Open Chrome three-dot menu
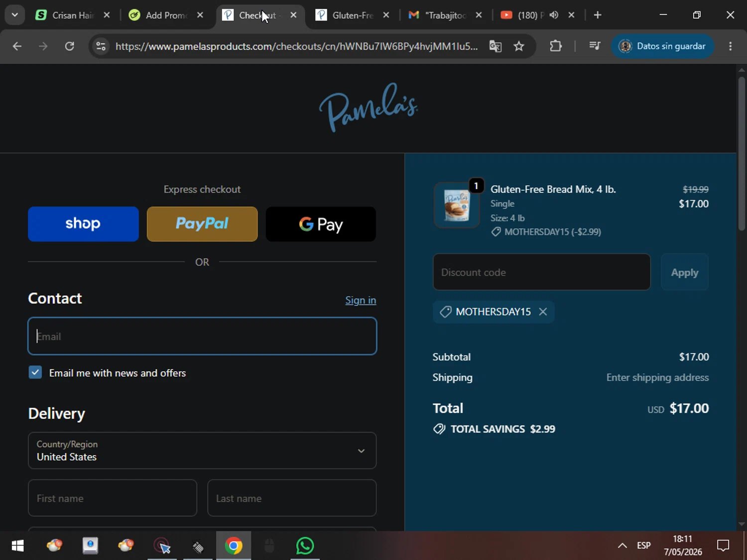747x560 pixels. (731, 46)
